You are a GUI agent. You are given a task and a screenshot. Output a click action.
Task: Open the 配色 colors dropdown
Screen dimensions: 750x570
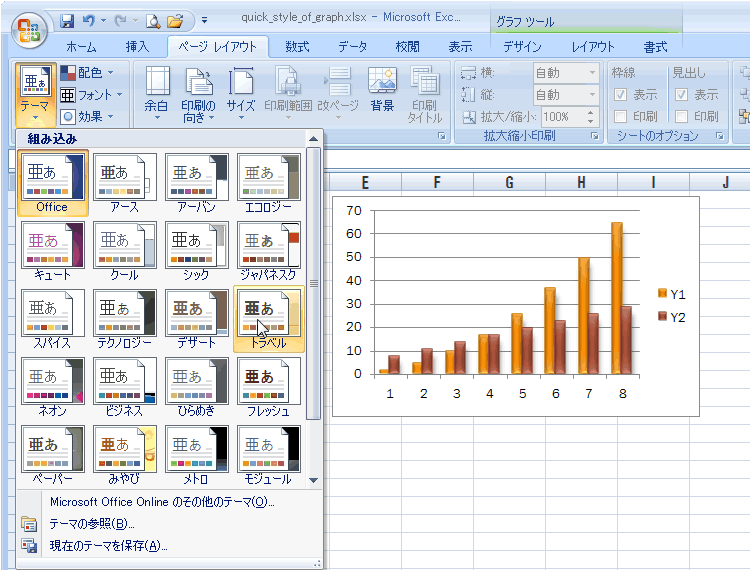tap(88, 73)
